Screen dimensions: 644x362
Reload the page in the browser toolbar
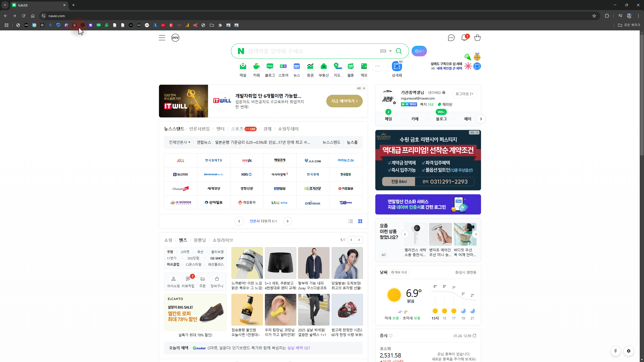[24, 16]
